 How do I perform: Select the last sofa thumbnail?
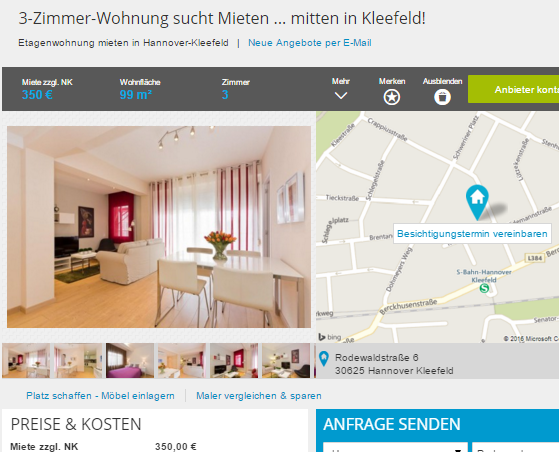[286, 360]
